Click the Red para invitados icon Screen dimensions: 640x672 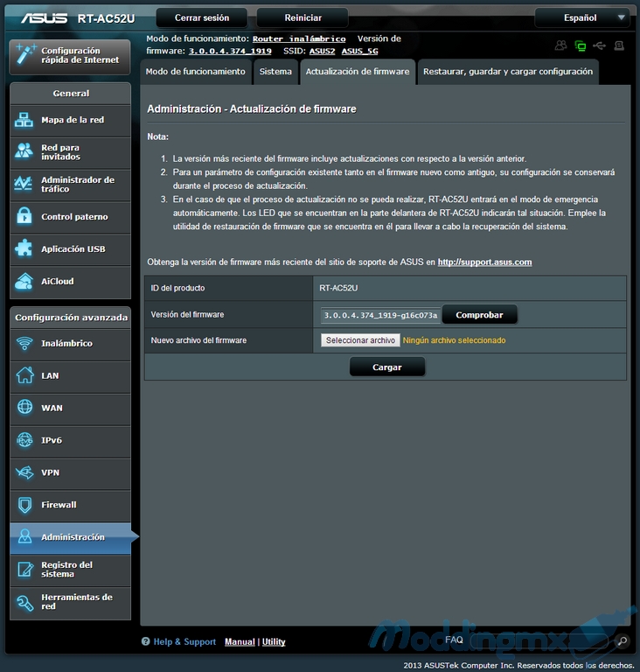(24, 151)
